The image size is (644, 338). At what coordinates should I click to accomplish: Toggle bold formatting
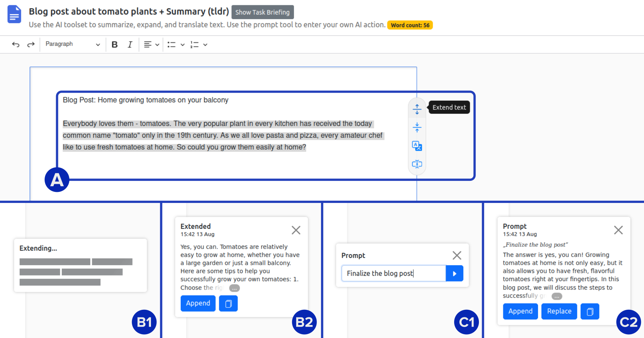coord(114,45)
